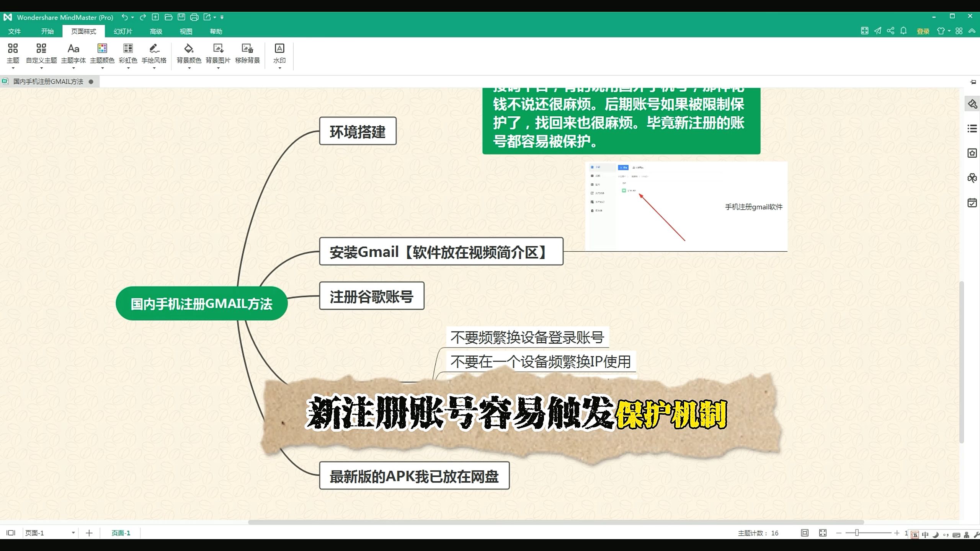Apply 手绘风格 hand-drawn style
Screen dimensions: 980x551
click(154, 53)
